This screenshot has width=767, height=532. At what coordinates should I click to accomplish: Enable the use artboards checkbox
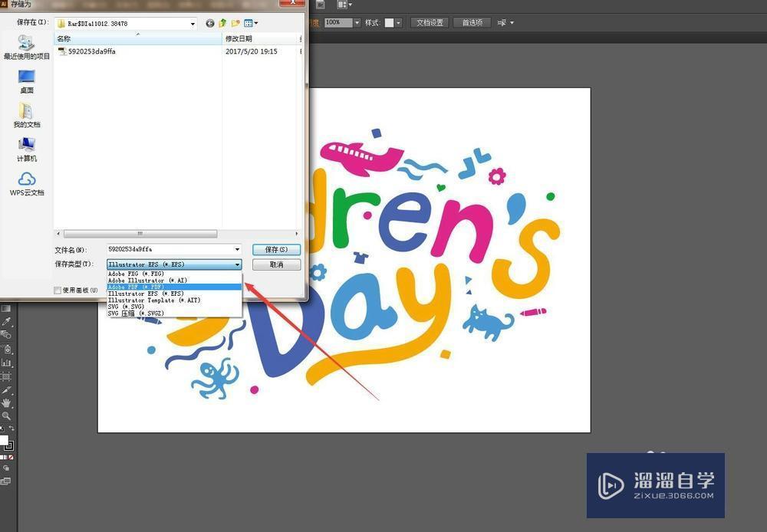coord(58,291)
